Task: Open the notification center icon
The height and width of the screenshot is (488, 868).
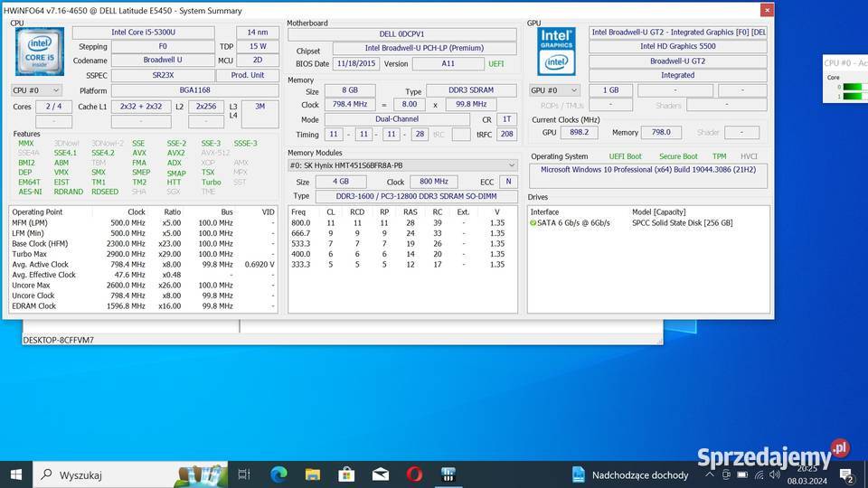Action: [846, 474]
